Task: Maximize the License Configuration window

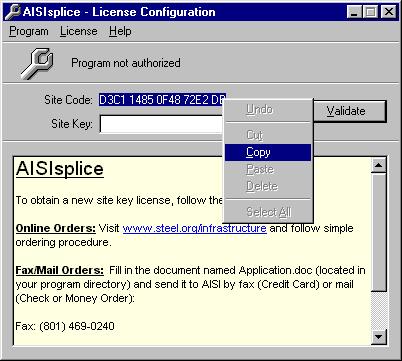Action: tap(370, 12)
